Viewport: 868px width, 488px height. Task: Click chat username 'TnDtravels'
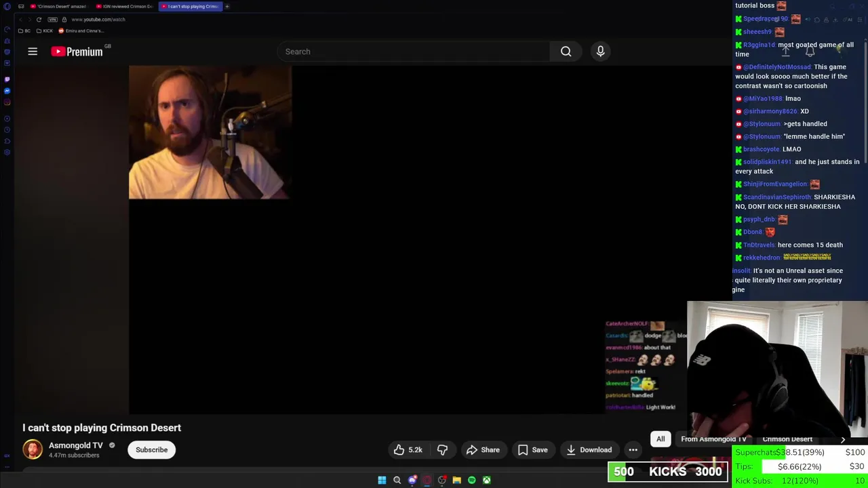[759, 245]
